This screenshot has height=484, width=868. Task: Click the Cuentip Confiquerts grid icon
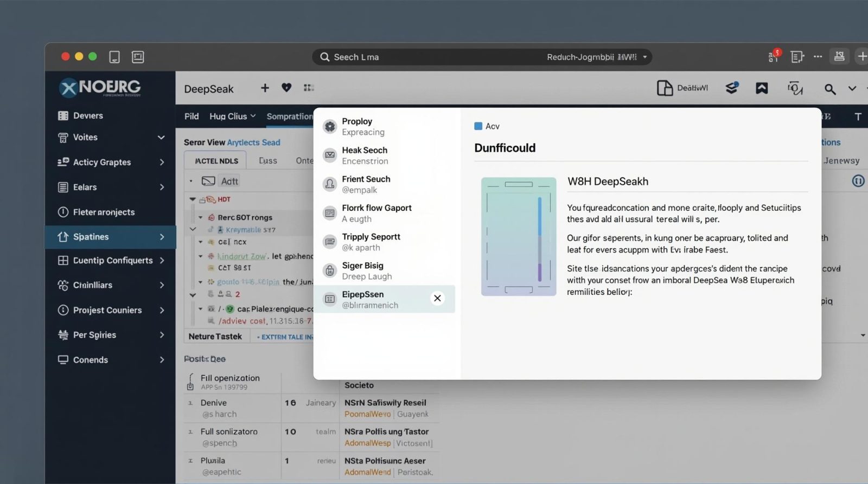[63, 261]
